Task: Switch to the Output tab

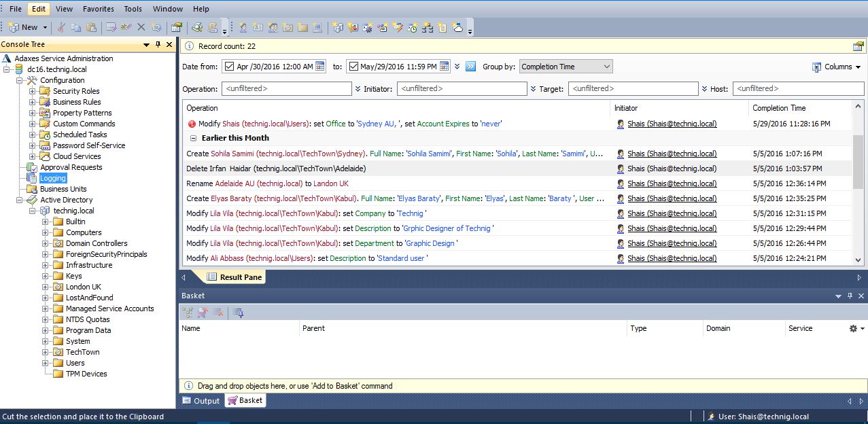Action: pos(201,401)
